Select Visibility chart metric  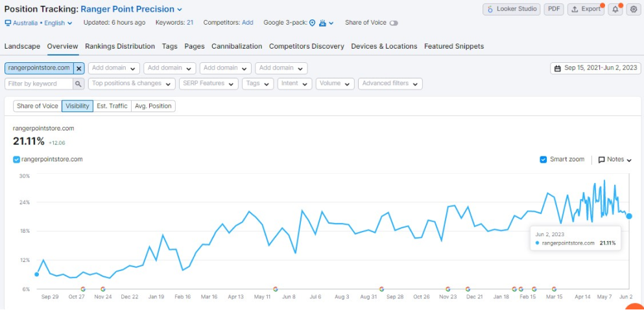[78, 106]
